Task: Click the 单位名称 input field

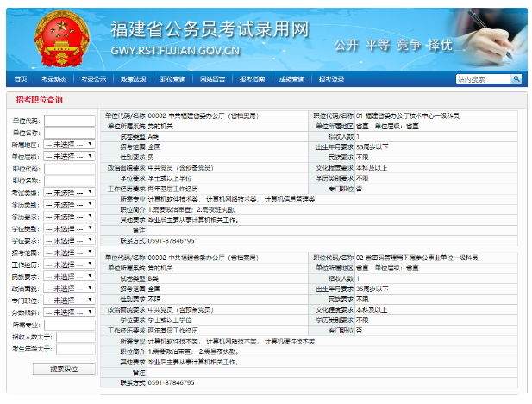Action: [70, 133]
